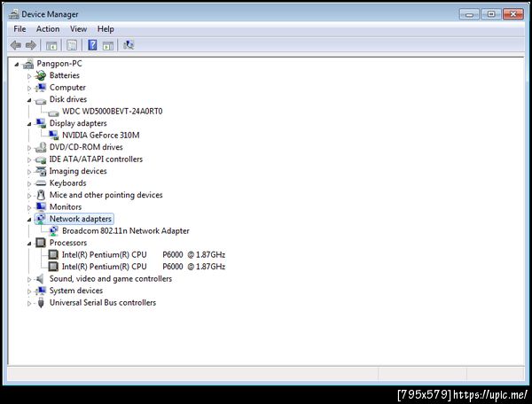Screen dimensions: 532x404
Task: Click the Disk drives category icon
Action: 41,100
